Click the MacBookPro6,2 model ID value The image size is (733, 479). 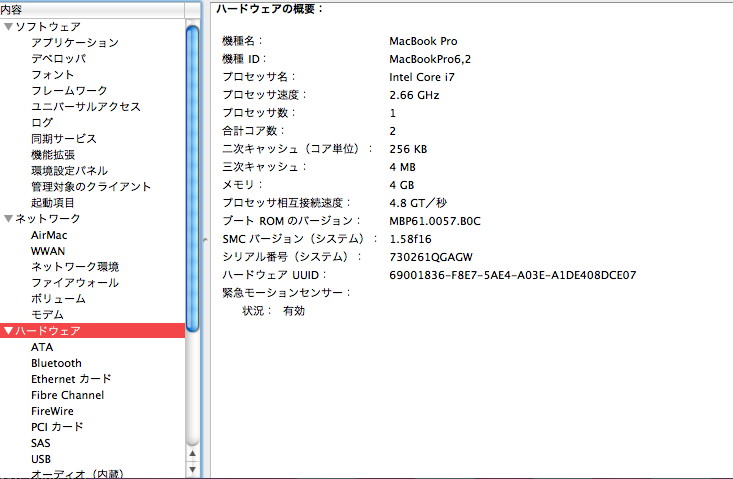[430, 59]
